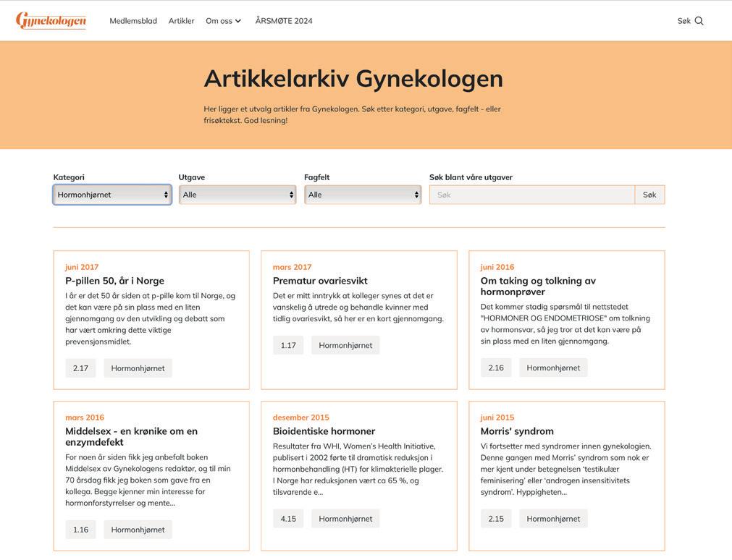732x560 pixels.
Task: Open article Prematur ovariesvikt
Action: click(x=320, y=281)
